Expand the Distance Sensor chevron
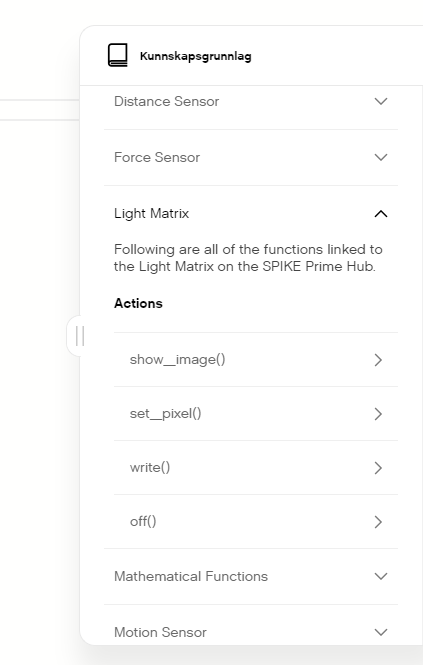Viewport: 423px width, 665px height. coord(381,101)
